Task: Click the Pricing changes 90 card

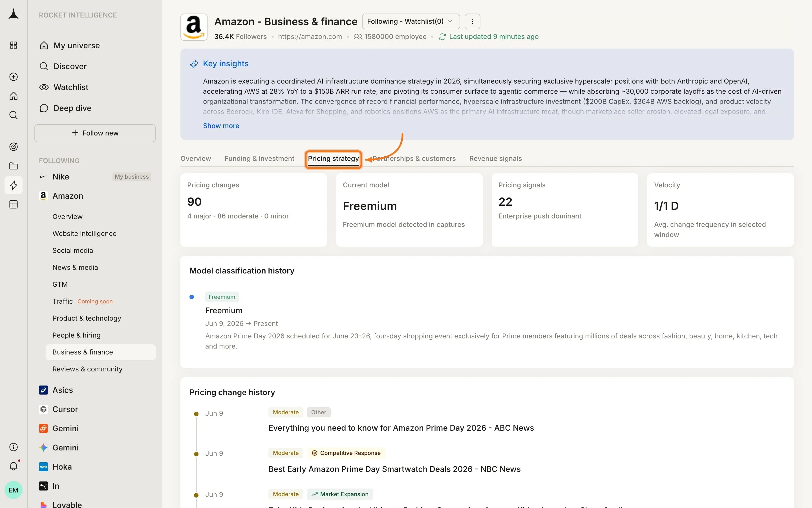Action: 254,210
